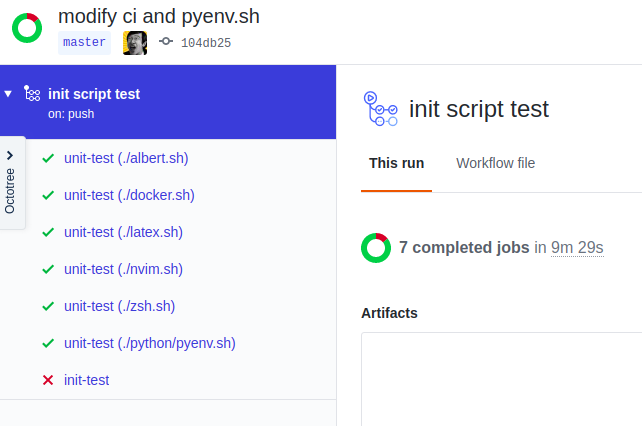This screenshot has height=426, width=642.
Task: Open commit hash 104db25 link
Action: 206,43
